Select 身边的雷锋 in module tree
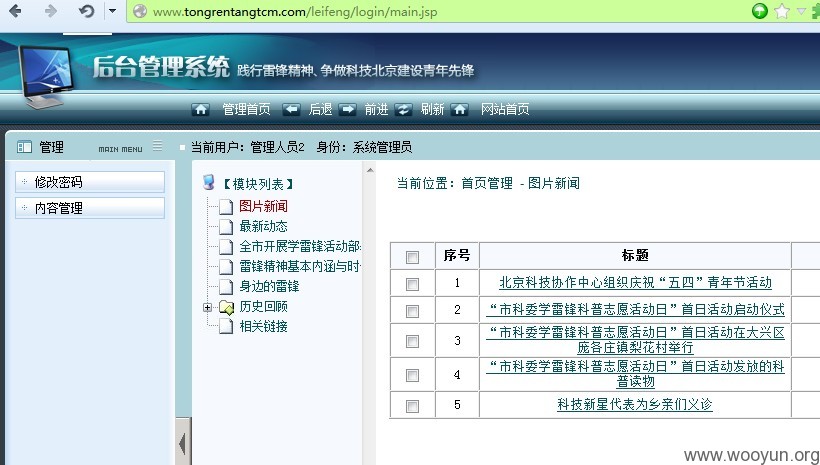820x465 pixels. pos(269,286)
